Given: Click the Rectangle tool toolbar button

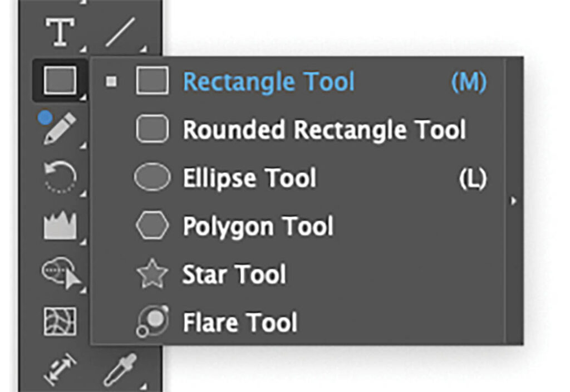Looking at the screenshot, I should pyautogui.click(x=60, y=80).
